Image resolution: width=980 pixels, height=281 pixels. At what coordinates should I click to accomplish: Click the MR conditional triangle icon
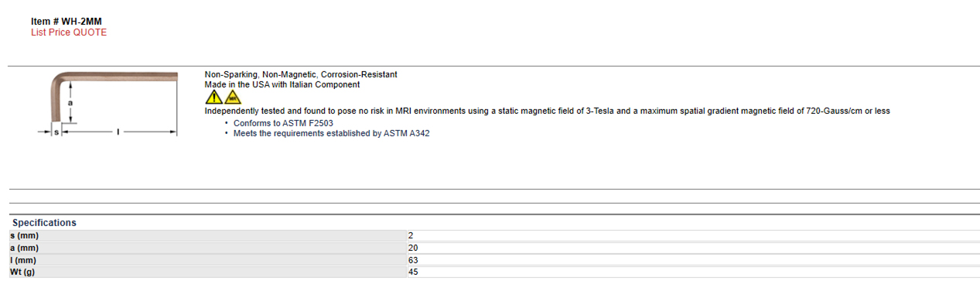pyautogui.click(x=233, y=98)
